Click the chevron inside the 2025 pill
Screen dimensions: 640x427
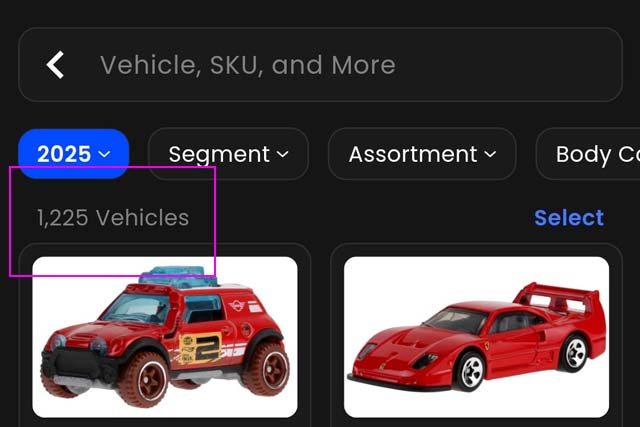click(104, 154)
